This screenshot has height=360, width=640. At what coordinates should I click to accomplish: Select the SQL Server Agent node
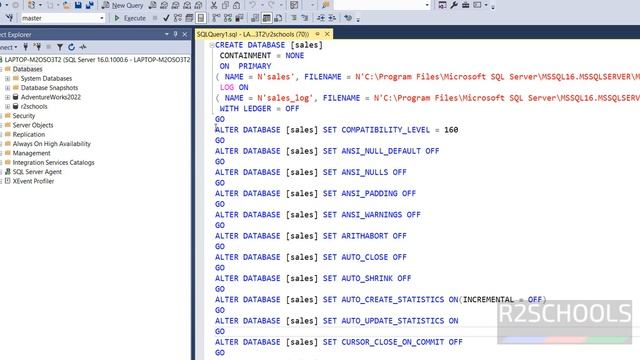coord(37,172)
